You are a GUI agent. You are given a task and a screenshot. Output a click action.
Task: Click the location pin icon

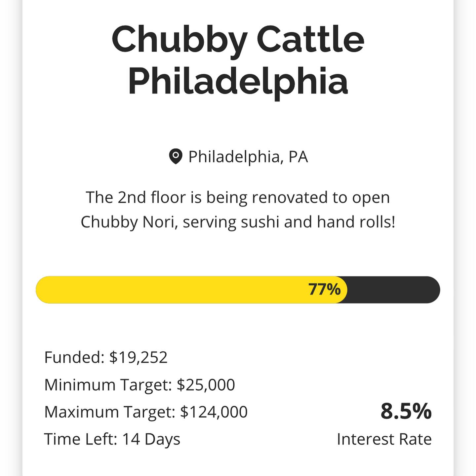(176, 156)
